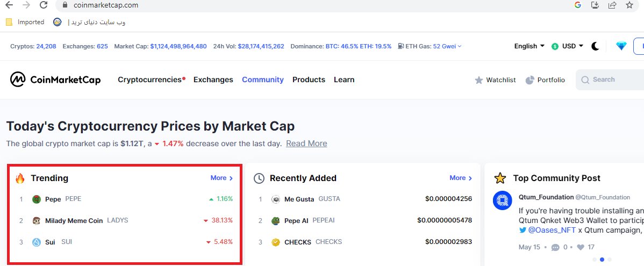The height and width of the screenshot is (266, 644).
Task: Click the Google icon in address bar
Action: click(x=578, y=5)
